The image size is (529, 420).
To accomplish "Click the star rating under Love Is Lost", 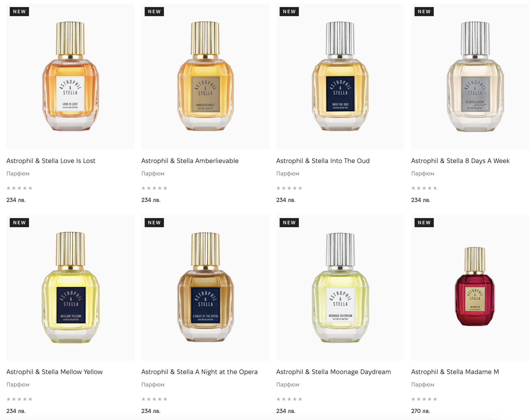I will point(19,188).
